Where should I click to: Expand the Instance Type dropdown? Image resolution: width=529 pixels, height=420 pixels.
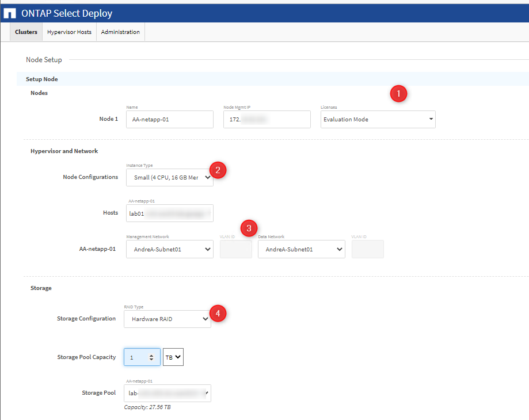coord(169,178)
